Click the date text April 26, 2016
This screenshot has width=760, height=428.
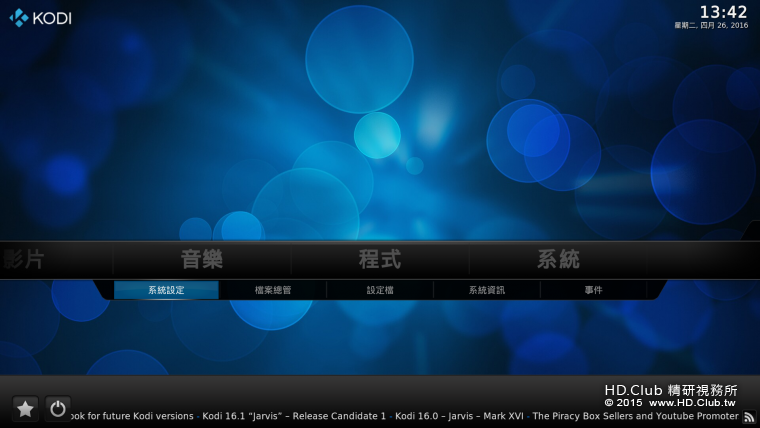pyautogui.click(x=711, y=25)
